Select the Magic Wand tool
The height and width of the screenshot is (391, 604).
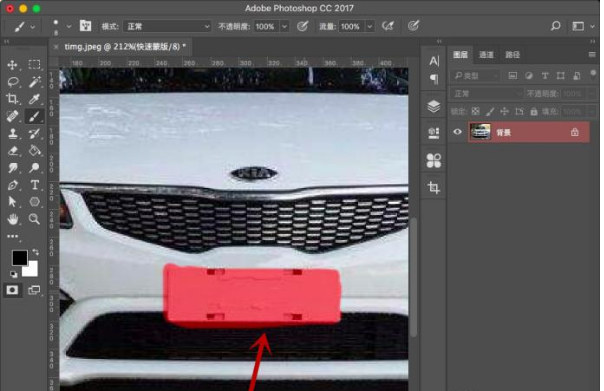pos(34,82)
